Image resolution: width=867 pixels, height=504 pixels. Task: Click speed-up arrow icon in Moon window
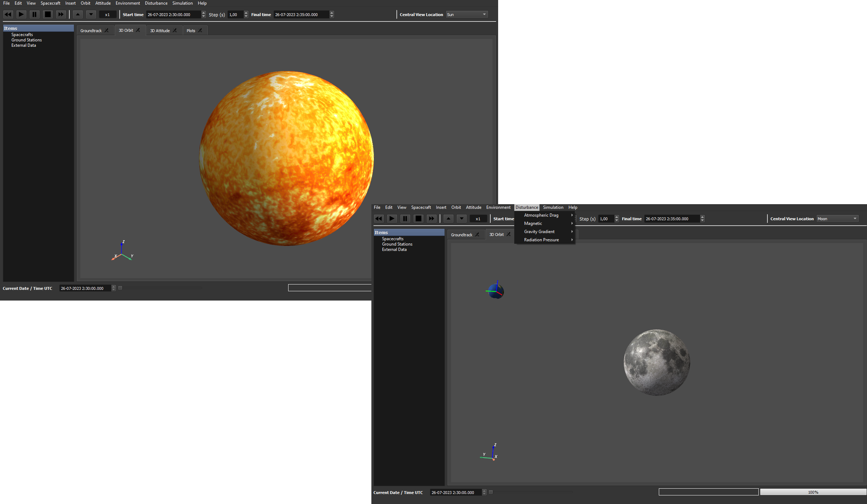point(448,219)
